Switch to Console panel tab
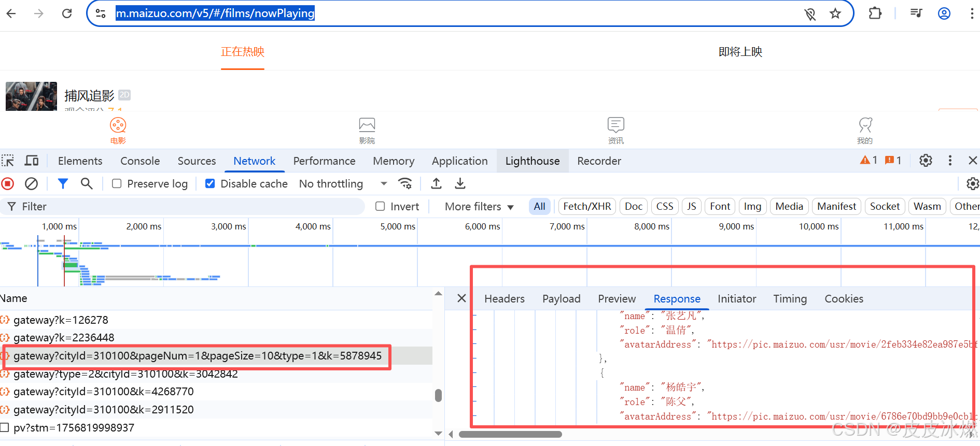980x446 pixels. 140,161
